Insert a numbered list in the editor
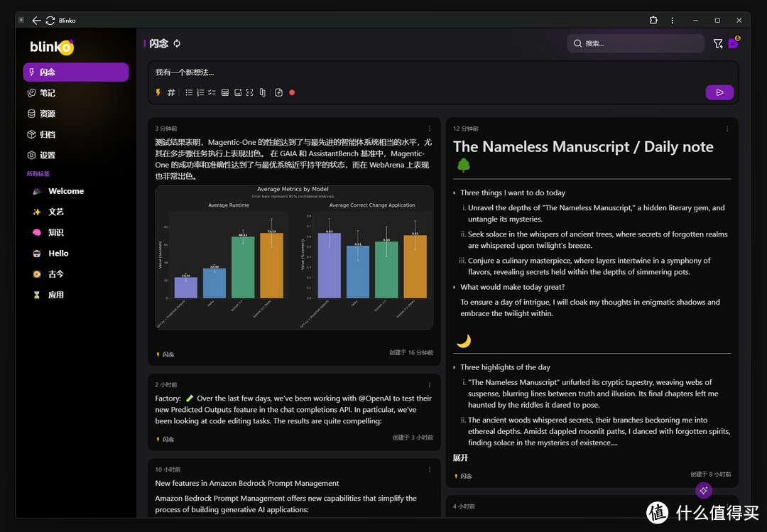 pos(200,92)
